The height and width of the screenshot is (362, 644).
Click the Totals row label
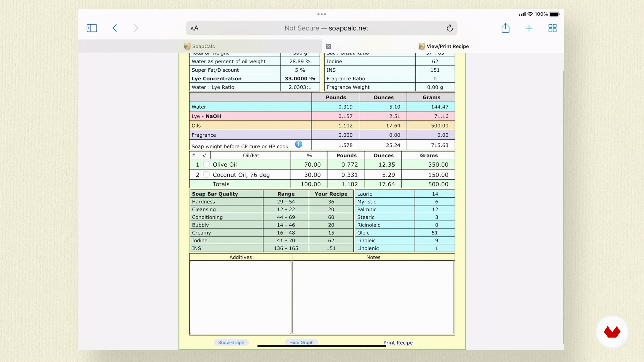pos(221,184)
